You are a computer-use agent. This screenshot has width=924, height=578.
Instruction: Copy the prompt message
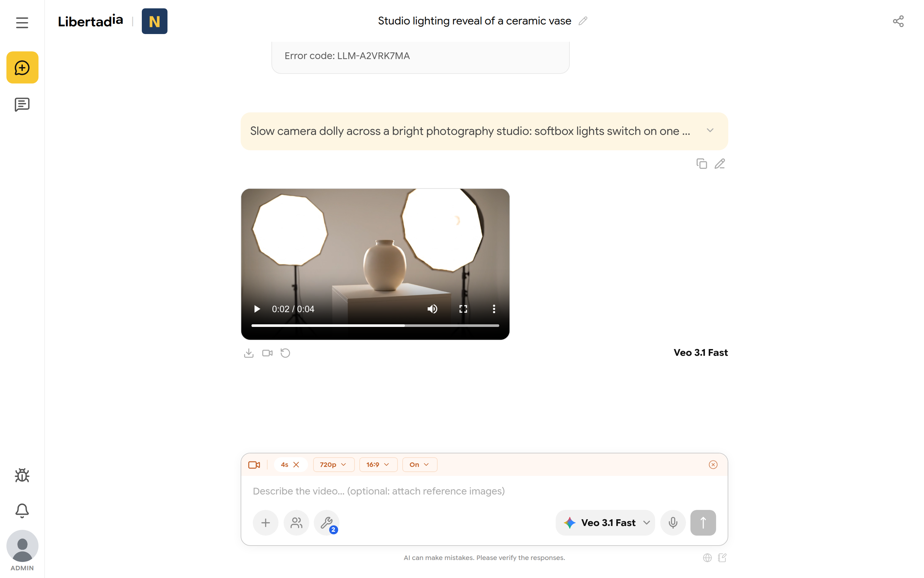(701, 164)
